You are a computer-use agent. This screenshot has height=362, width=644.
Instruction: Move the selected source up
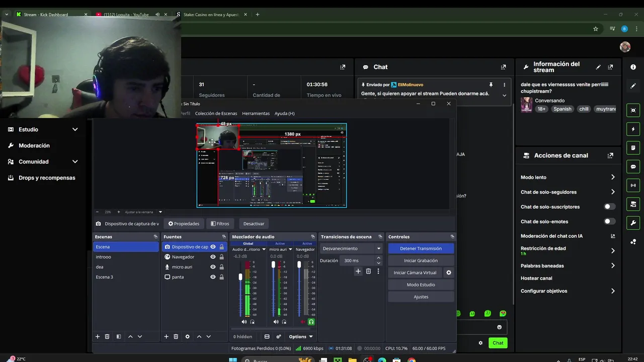(199, 336)
